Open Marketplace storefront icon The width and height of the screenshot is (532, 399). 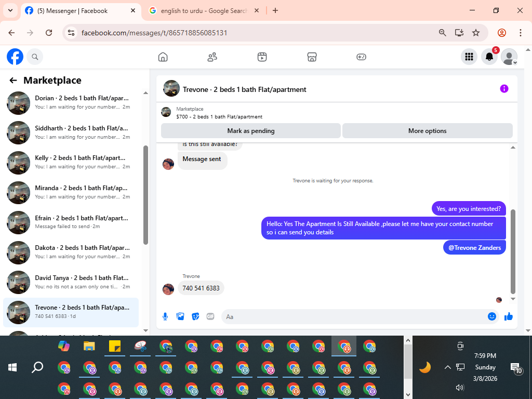312,57
